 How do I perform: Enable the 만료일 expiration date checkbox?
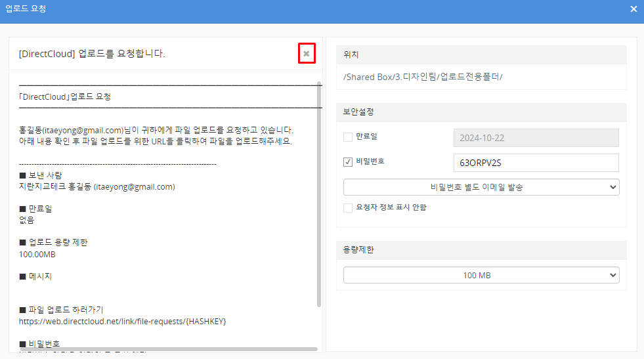[x=348, y=137]
